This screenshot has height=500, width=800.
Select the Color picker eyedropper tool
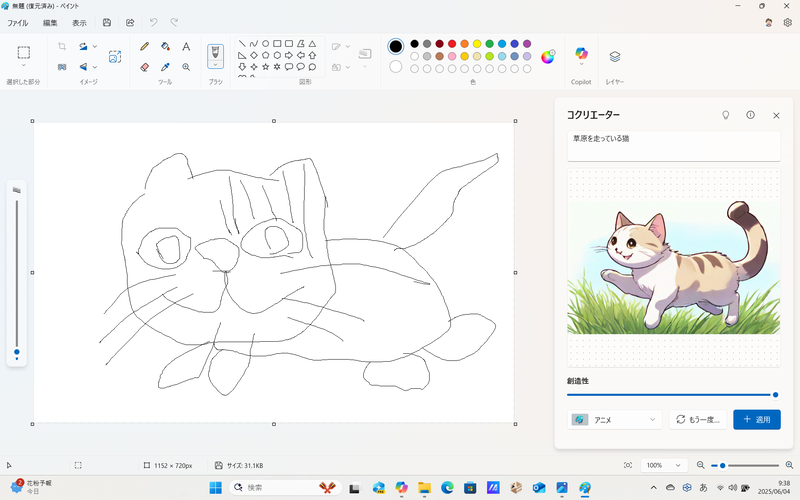tap(165, 67)
